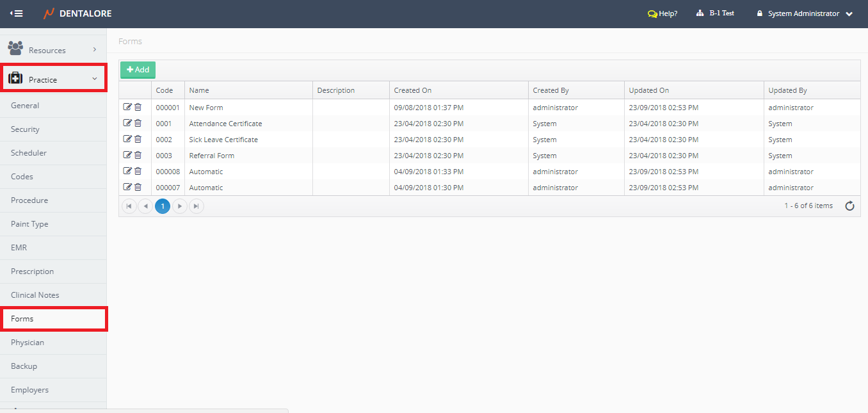Image resolution: width=868 pixels, height=413 pixels.
Task: Select Clinical Notes in the sidebar
Action: pyautogui.click(x=35, y=295)
